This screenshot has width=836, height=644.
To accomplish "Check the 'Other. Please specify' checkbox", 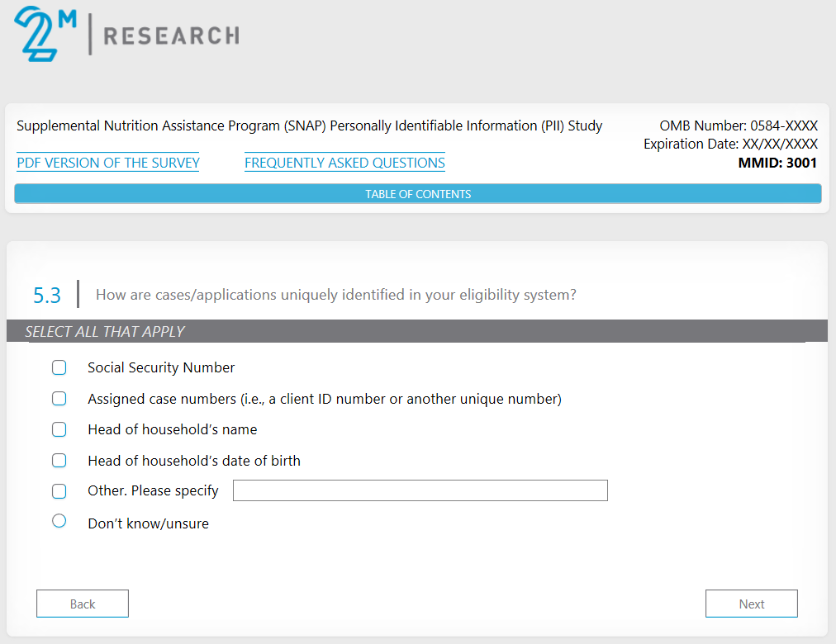I will point(59,491).
